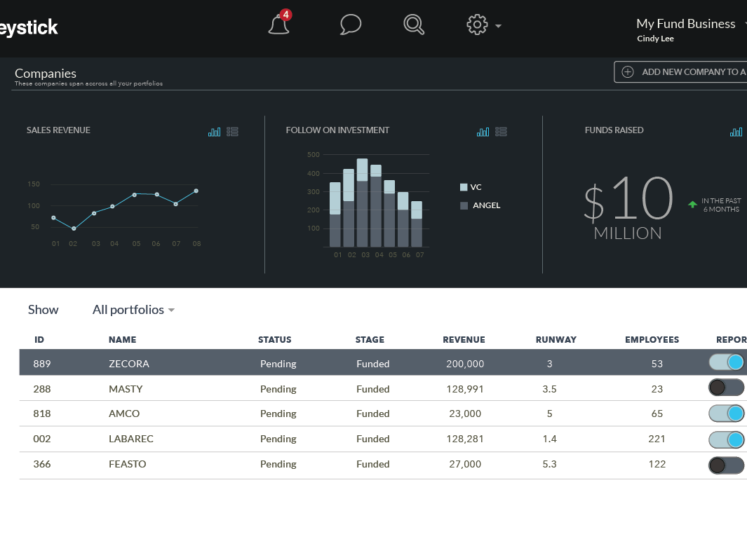Click the VC legend color swatch

tap(464, 187)
